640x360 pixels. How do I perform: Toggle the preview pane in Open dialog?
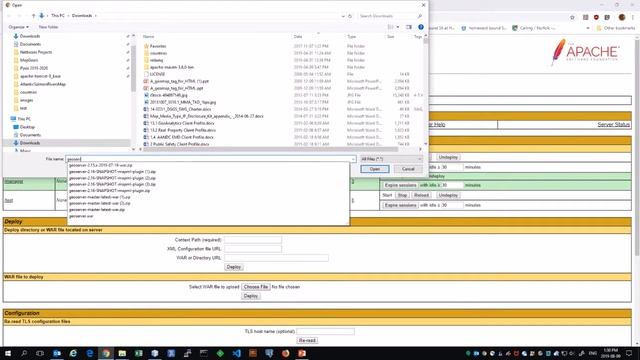click(409, 27)
